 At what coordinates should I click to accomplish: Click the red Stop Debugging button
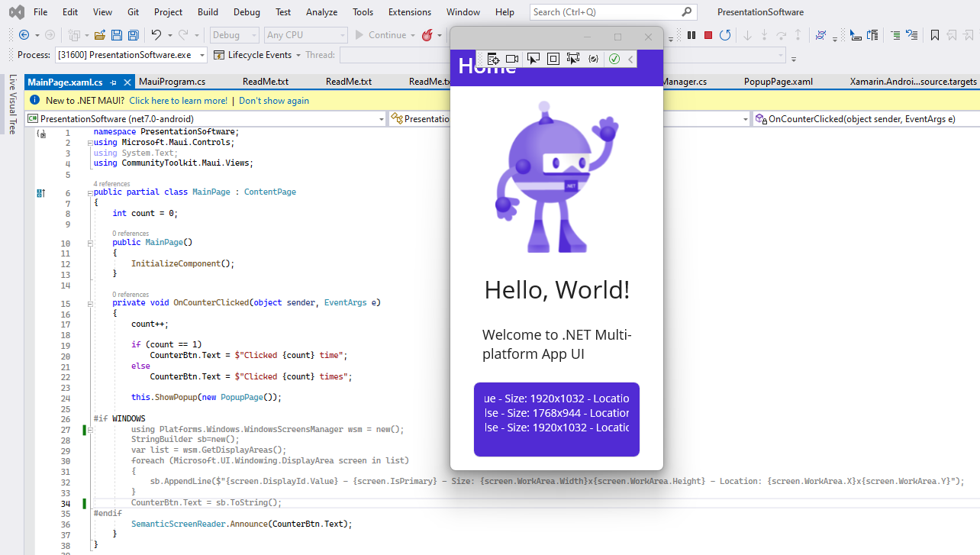tap(708, 35)
